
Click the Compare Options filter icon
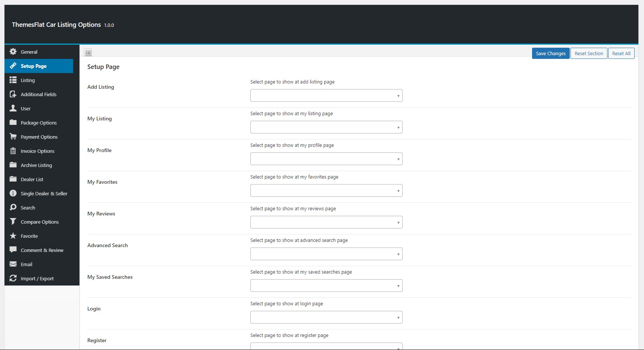point(13,221)
